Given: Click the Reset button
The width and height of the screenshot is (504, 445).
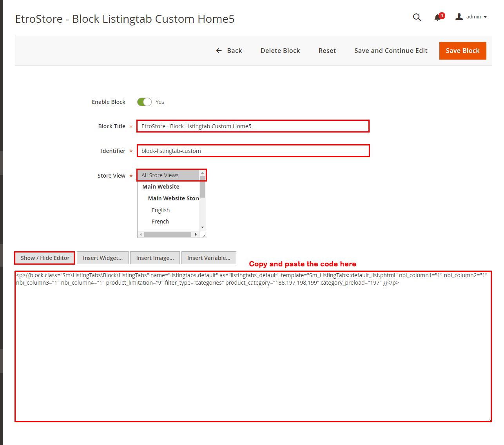Looking at the screenshot, I should [x=327, y=51].
